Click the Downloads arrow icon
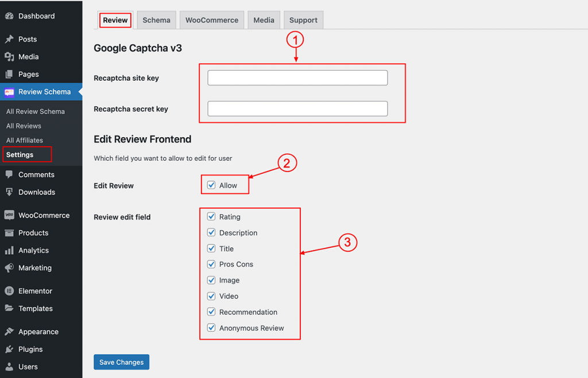 [9, 192]
